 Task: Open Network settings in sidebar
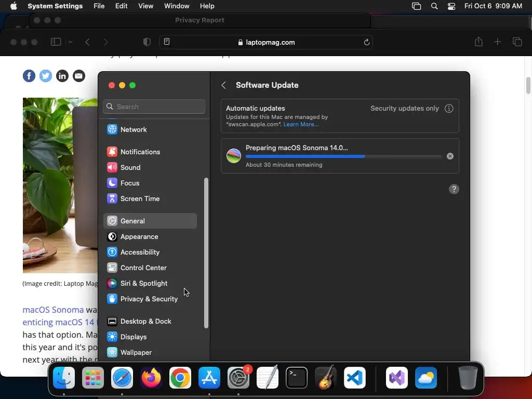point(150,129)
